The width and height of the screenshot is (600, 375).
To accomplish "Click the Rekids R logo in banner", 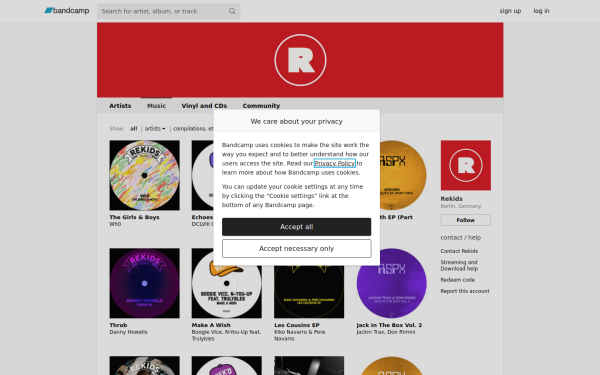I will 300,60.
